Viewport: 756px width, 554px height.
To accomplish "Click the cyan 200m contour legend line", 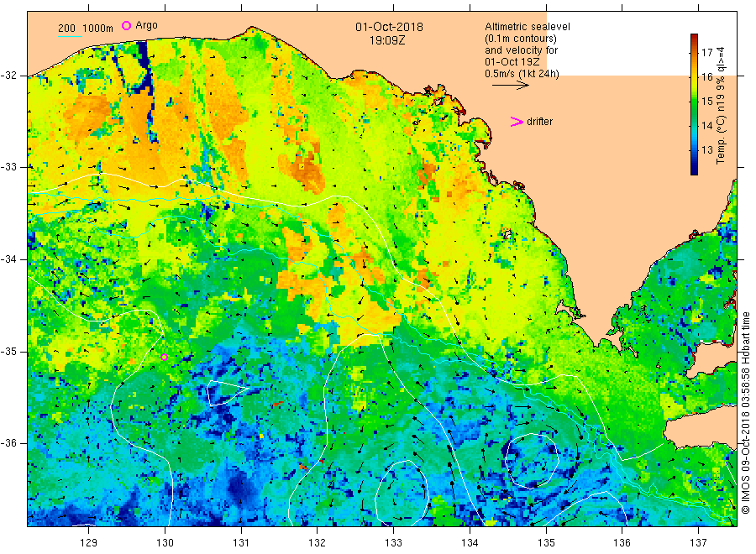I will pos(70,36).
